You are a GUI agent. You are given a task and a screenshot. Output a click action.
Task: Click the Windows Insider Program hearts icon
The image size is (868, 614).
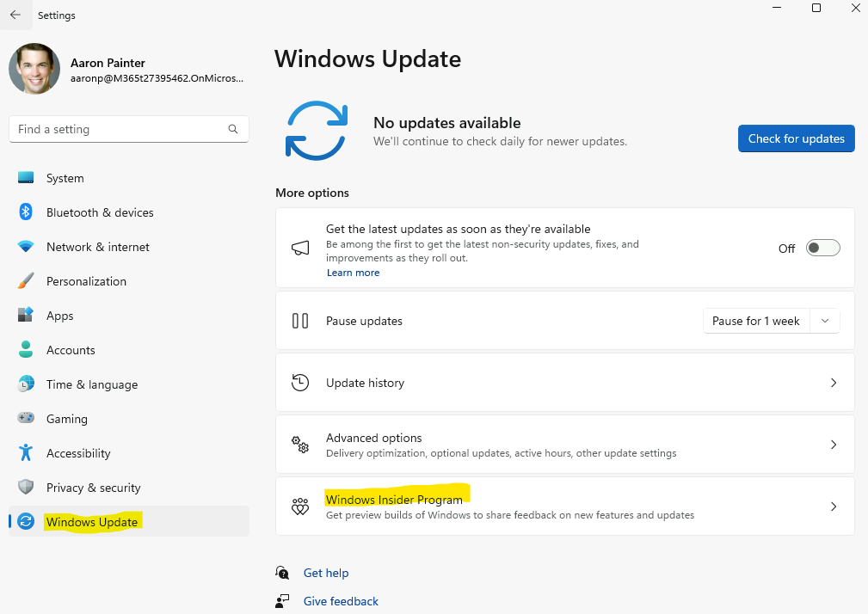tap(300, 507)
